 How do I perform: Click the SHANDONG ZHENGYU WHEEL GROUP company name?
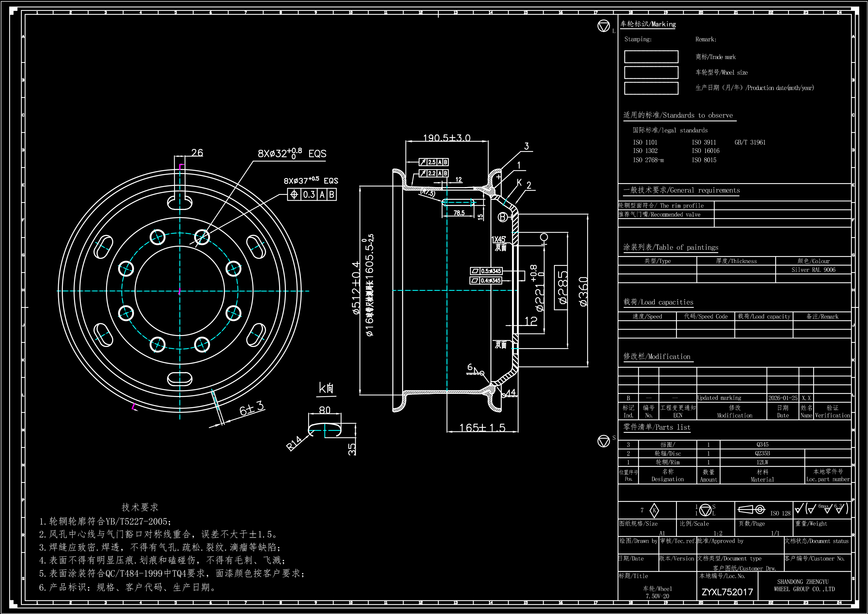coord(804,585)
